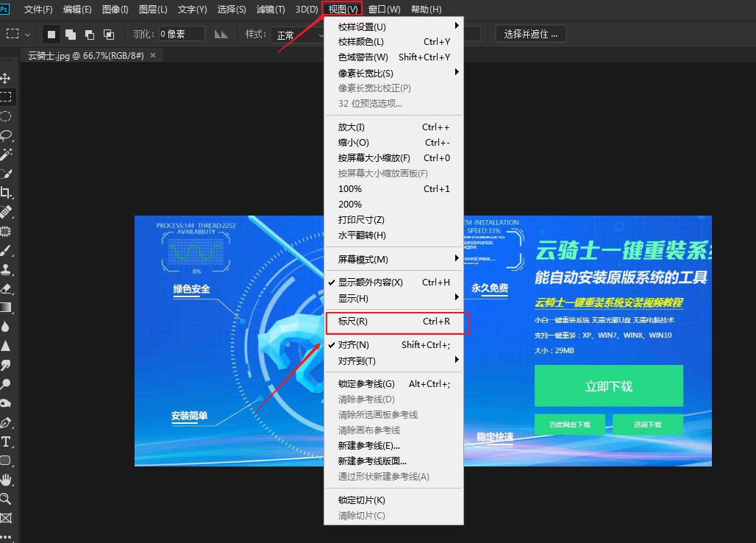Expand 像素长宽比(S) submenu

tap(394, 74)
